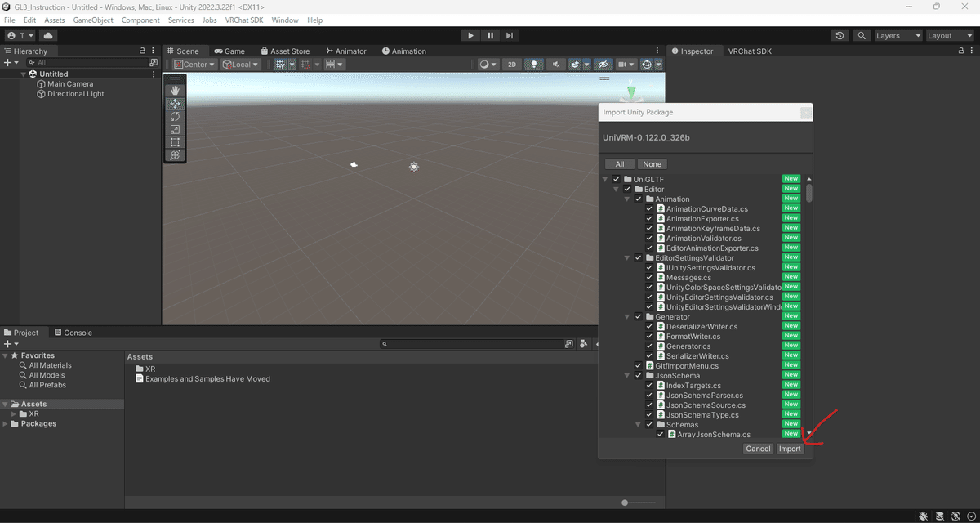Click the Project panel search field

coord(470,344)
